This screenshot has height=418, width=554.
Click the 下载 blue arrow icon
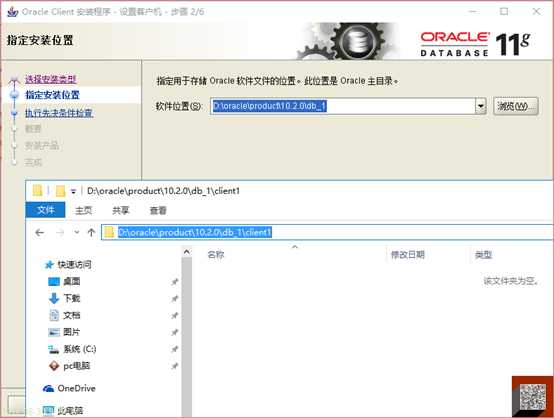pos(54,298)
